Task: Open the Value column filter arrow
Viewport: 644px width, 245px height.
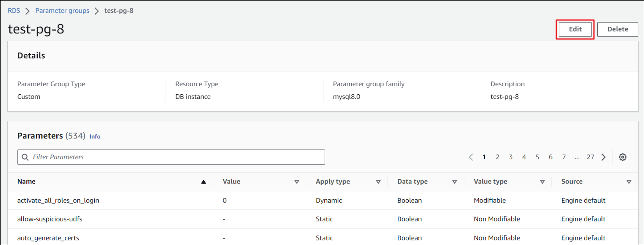Action: click(297, 182)
